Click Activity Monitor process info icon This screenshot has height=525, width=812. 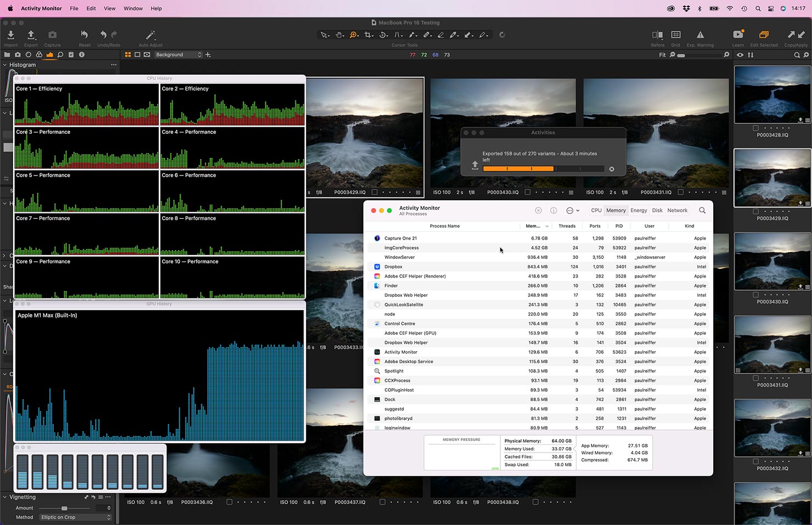coord(554,210)
